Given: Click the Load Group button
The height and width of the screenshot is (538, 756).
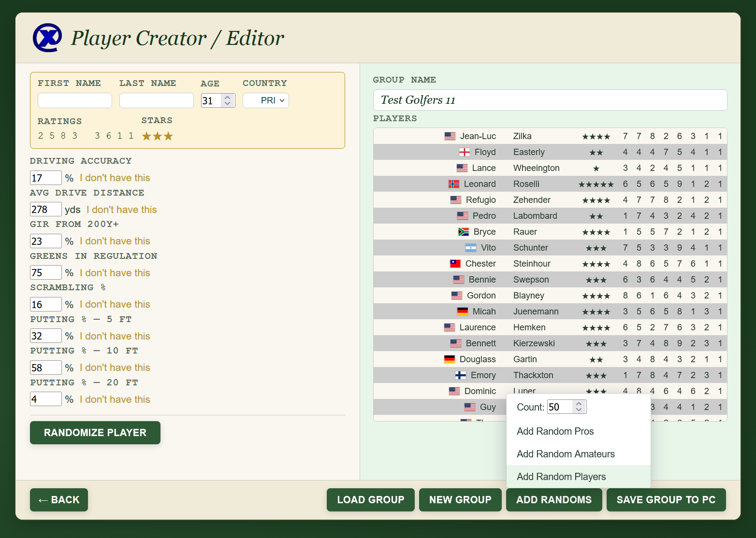Looking at the screenshot, I should pos(371,500).
